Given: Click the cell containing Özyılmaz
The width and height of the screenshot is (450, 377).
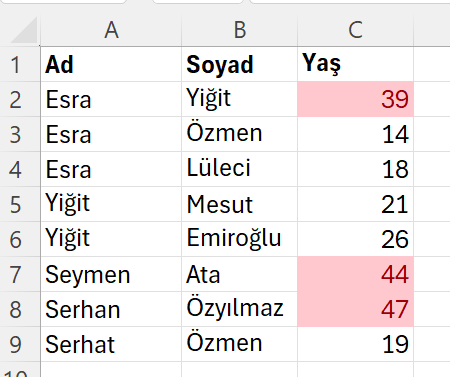Looking at the screenshot, I should coord(239,309).
